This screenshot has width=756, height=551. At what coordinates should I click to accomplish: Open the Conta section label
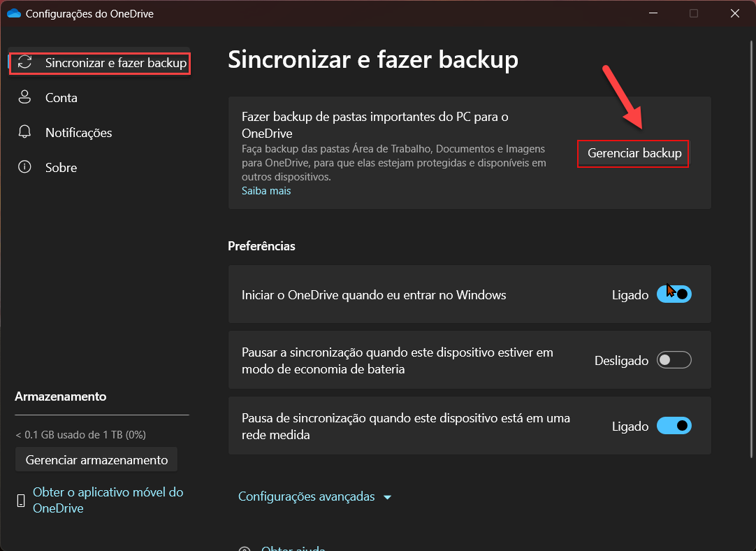61,98
